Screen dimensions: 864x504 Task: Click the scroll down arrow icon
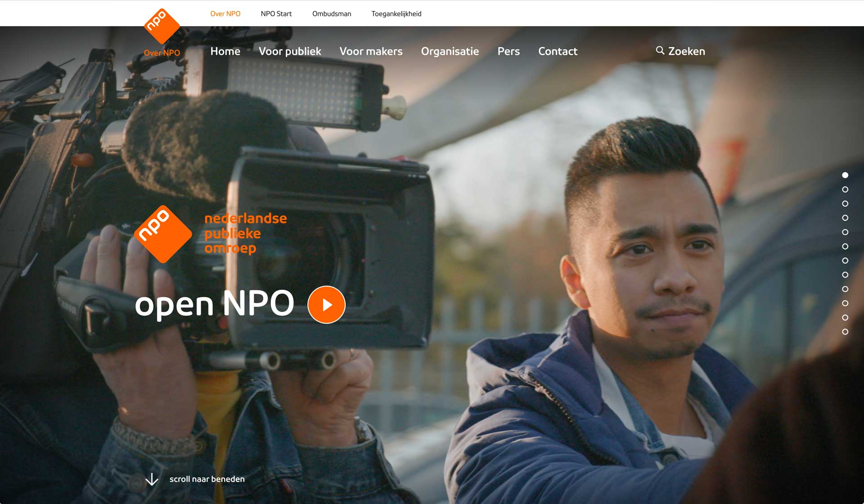[152, 479]
